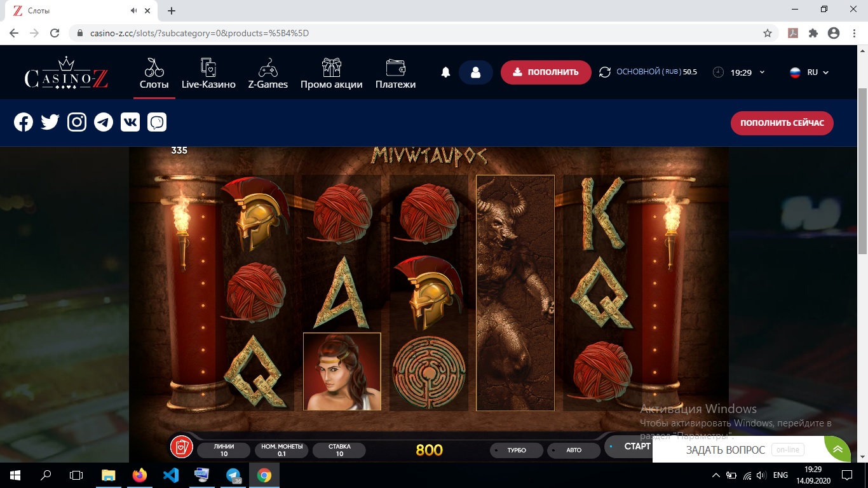The width and height of the screenshot is (868, 488).
Task: Expand the RU language dropdown
Action: pyautogui.click(x=809, y=72)
